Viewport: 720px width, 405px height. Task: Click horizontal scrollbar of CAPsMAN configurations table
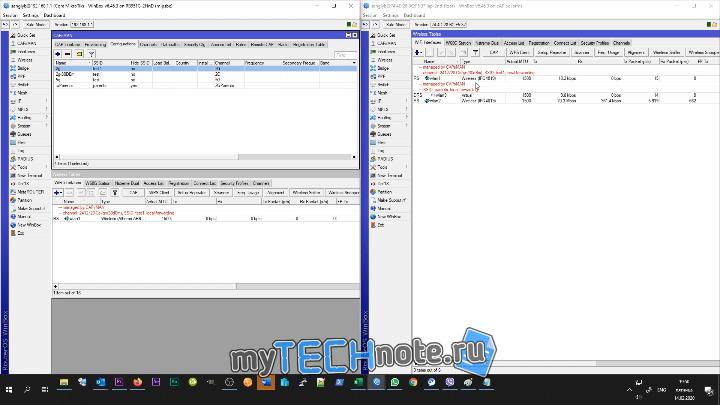coord(205,157)
